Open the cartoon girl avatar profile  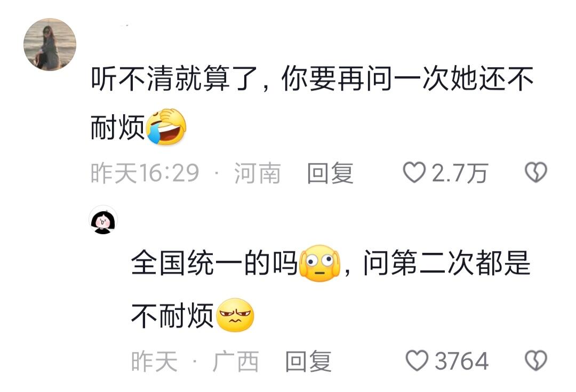(x=103, y=220)
